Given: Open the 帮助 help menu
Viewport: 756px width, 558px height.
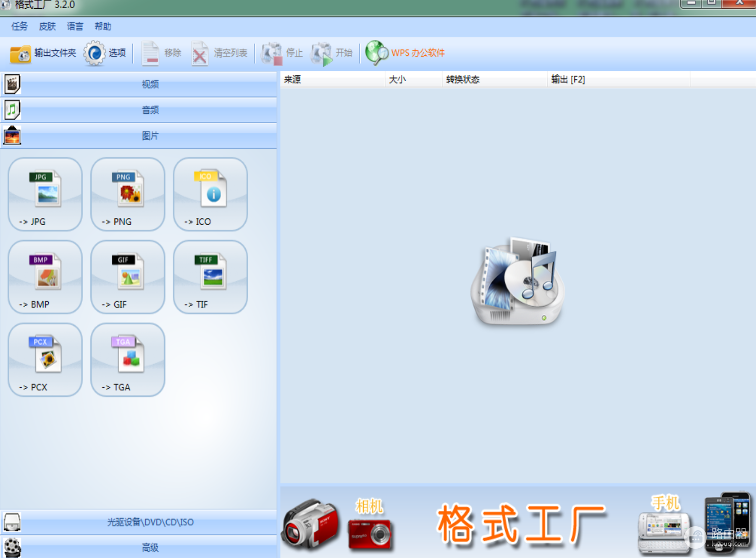Looking at the screenshot, I should click(x=103, y=26).
